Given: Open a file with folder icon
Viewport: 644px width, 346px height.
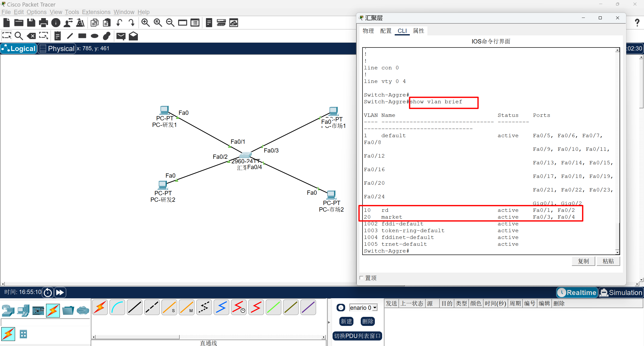Looking at the screenshot, I should coord(19,23).
